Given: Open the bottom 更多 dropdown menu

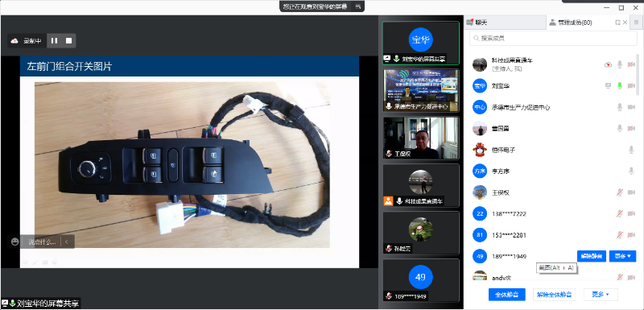Looking at the screenshot, I should [x=601, y=295].
